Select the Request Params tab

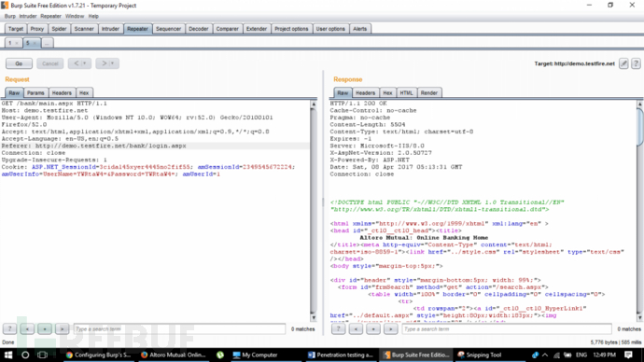coord(35,93)
